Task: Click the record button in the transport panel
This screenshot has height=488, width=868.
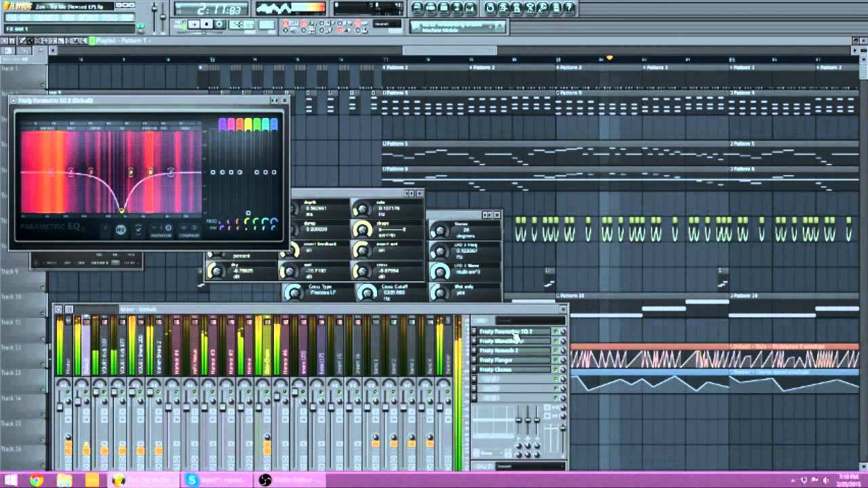Action: point(219,24)
